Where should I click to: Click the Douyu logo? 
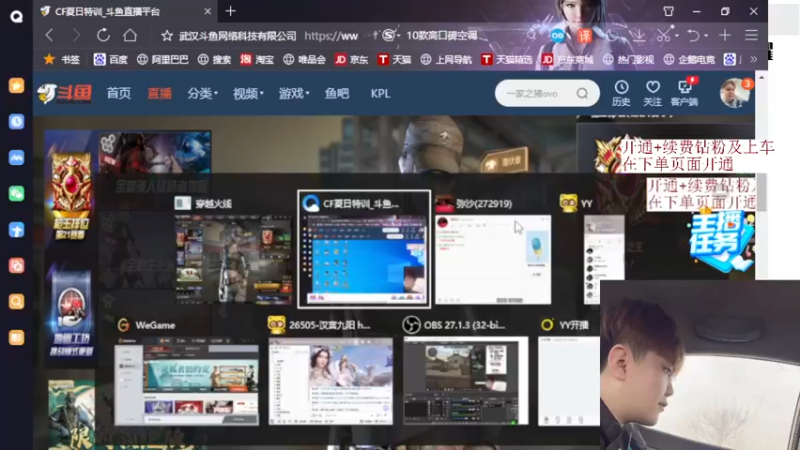[64, 94]
